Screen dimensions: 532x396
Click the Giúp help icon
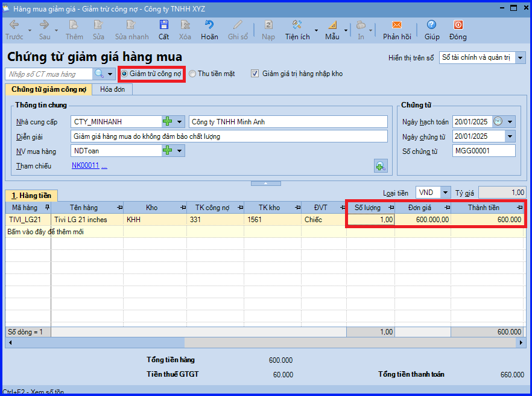click(431, 25)
